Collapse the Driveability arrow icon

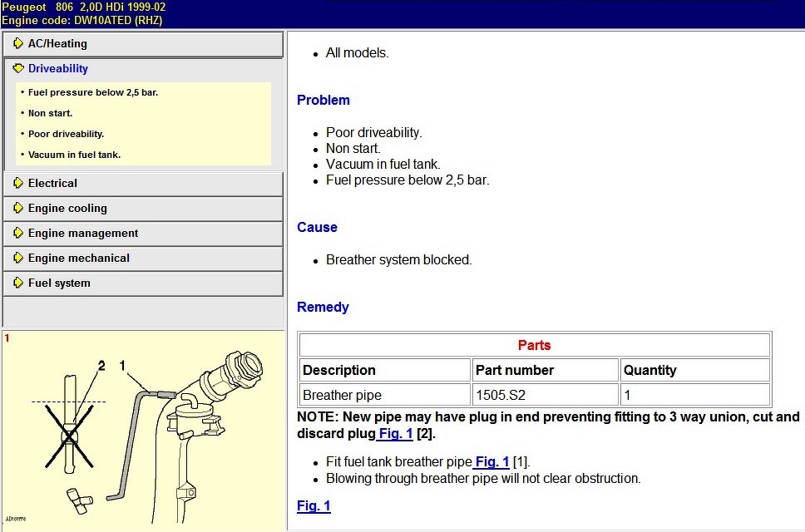pos(18,68)
